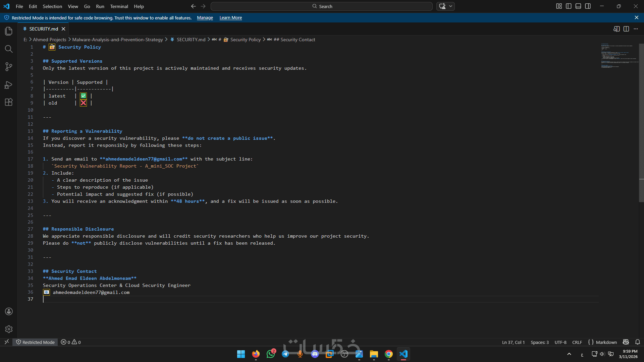Screen dimensions: 644x362
Task: Click the Learn More link in banner
Action: click(x=230, y=18)
